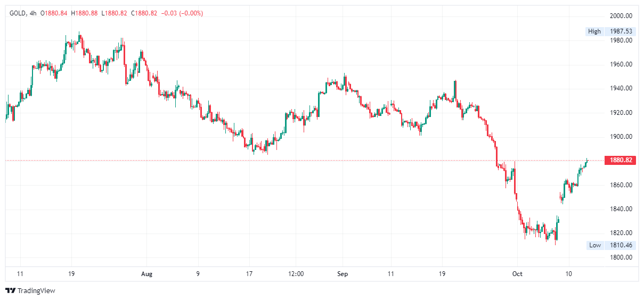Open the TradingView text link

click(x=36, y=291)
